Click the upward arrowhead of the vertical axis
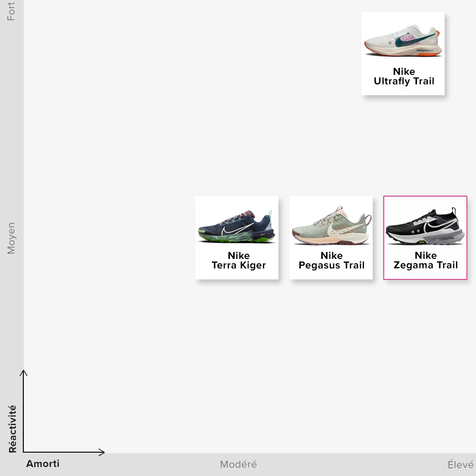476x476 pixels. tap(23, 372)
